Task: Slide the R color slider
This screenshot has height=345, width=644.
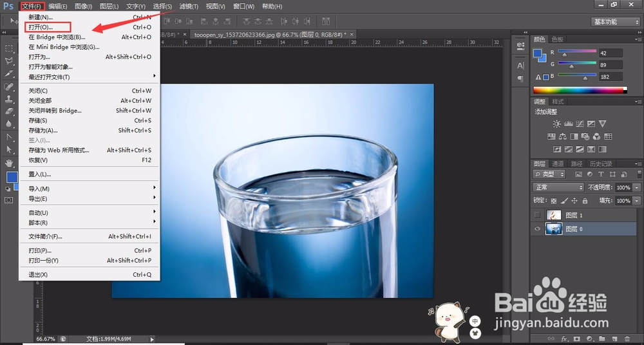Action: click(564, 55)
